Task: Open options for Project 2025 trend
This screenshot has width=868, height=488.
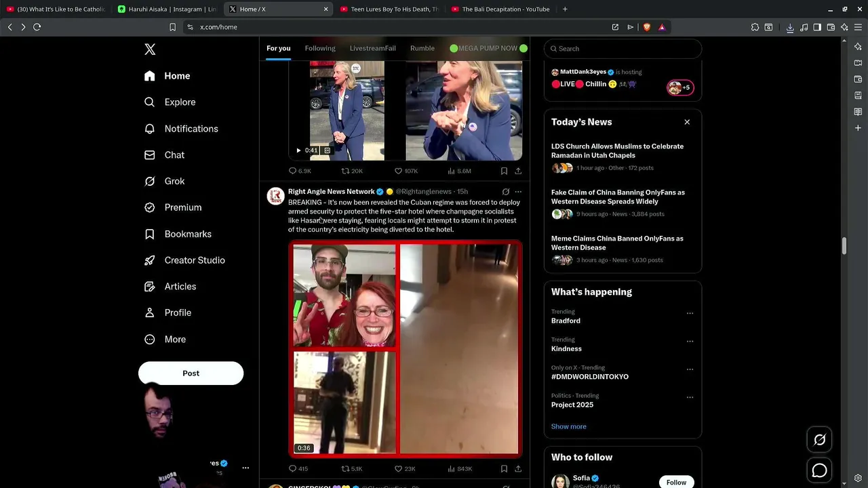Action: 690,397
